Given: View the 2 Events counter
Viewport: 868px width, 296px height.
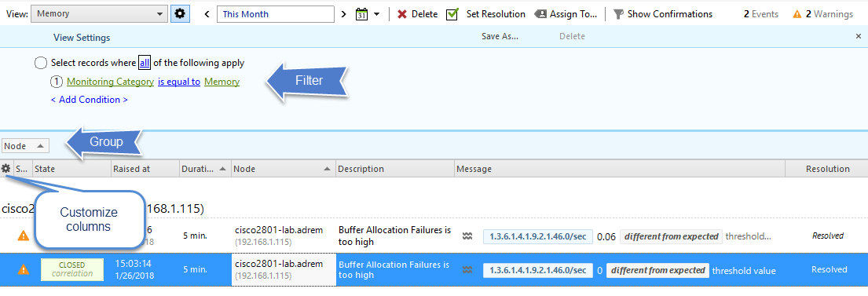Looking at the screenshot, I should pyautogui.click(x=760, y=14).
